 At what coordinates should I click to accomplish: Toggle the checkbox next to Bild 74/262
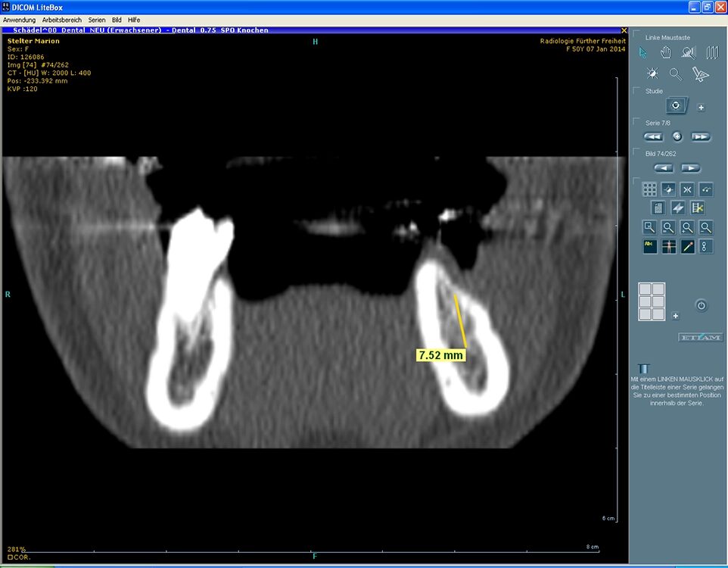[636, 153]
